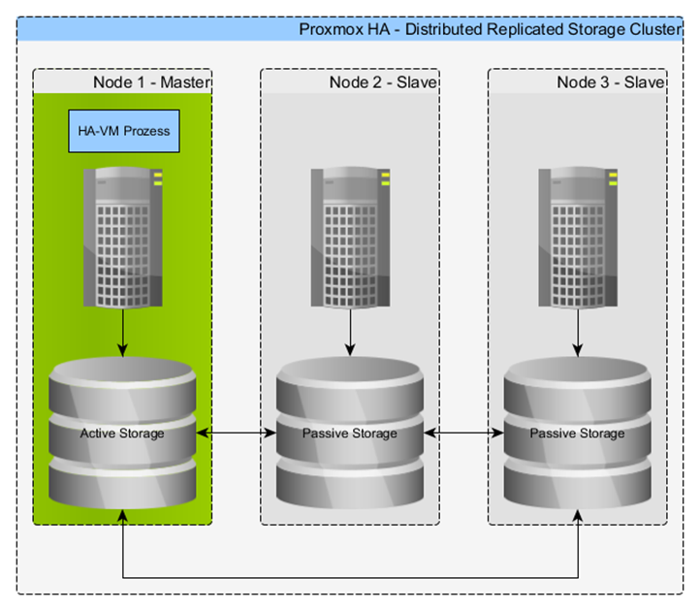This screenshot has height=611, width=700.
Task: Click the bottom connector line joining Node 1 and Node 3
Action: [350, 578]
